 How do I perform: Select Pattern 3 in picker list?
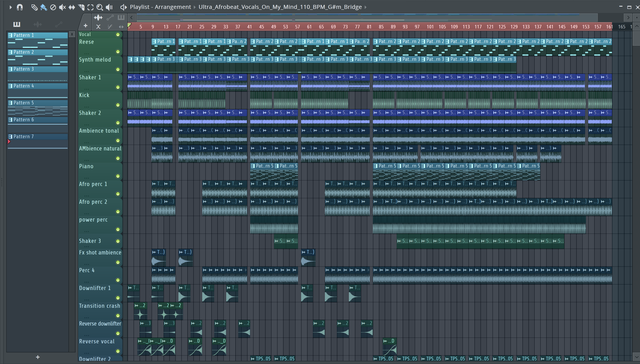[38, 74]
